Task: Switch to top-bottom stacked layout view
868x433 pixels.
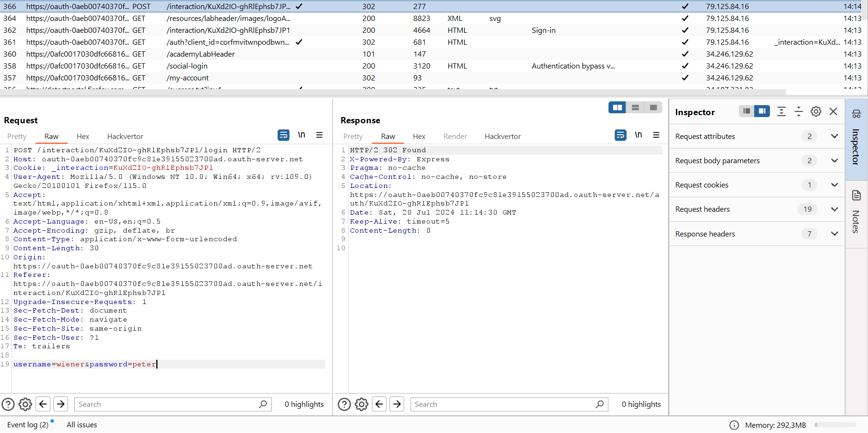Action: pos(635,108)
